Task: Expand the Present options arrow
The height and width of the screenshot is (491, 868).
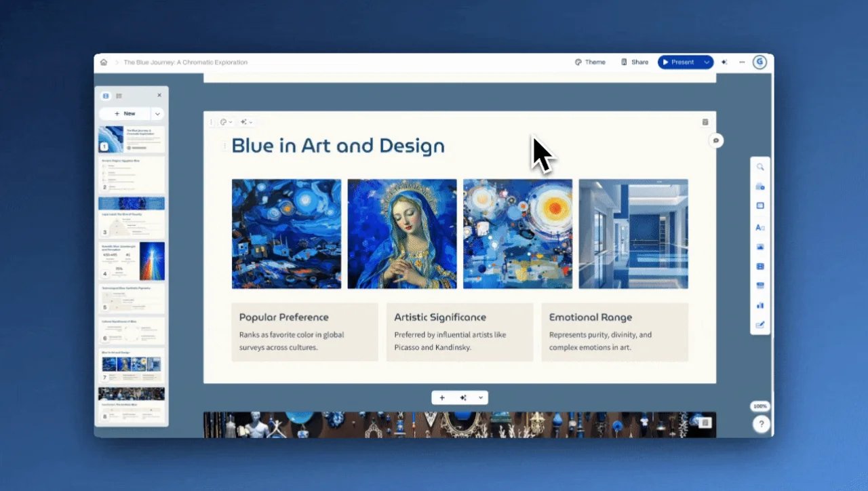Action: tap(707, 62)
